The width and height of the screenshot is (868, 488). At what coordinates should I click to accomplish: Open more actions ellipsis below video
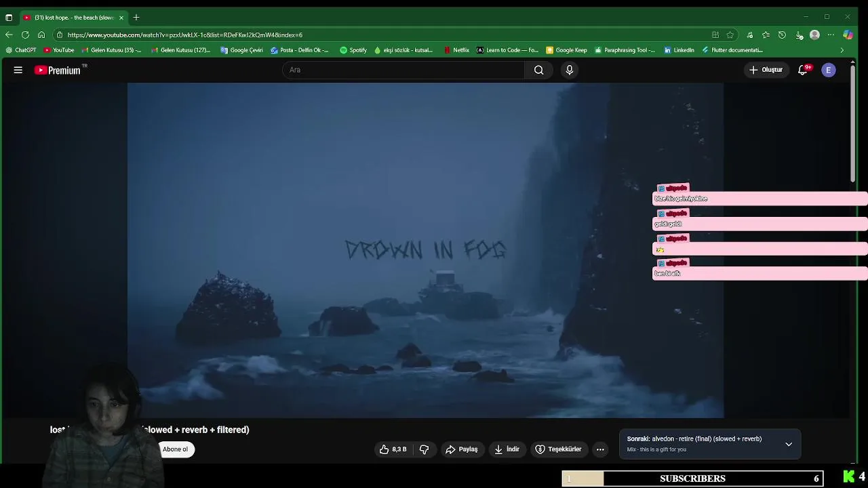pos(600,449)
